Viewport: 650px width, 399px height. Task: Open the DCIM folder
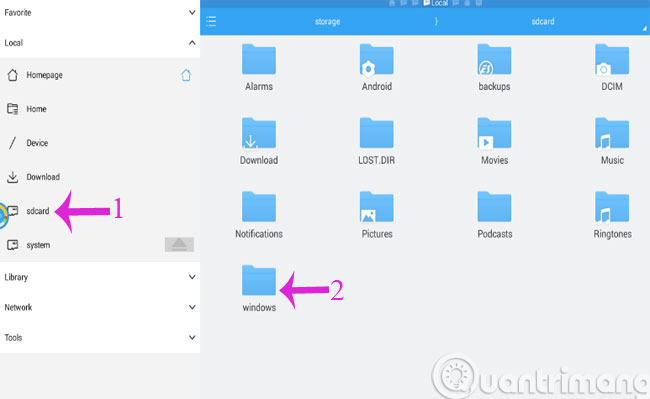[x=612, y=67]
